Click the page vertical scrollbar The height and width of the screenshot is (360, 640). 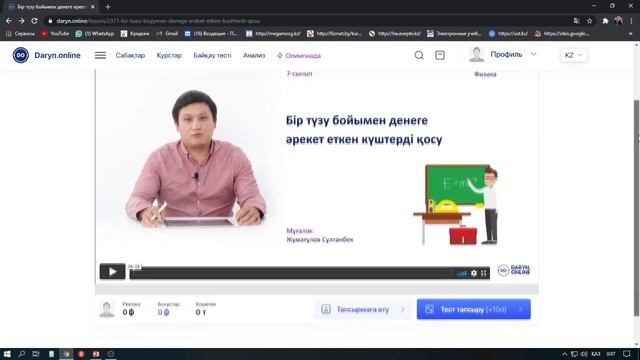click(636, 207)
